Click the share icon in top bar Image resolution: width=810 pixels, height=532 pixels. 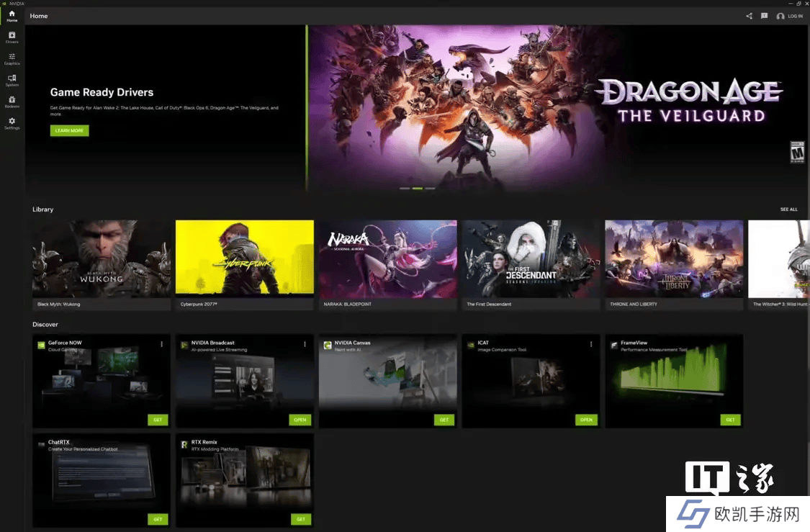(749, 16)
